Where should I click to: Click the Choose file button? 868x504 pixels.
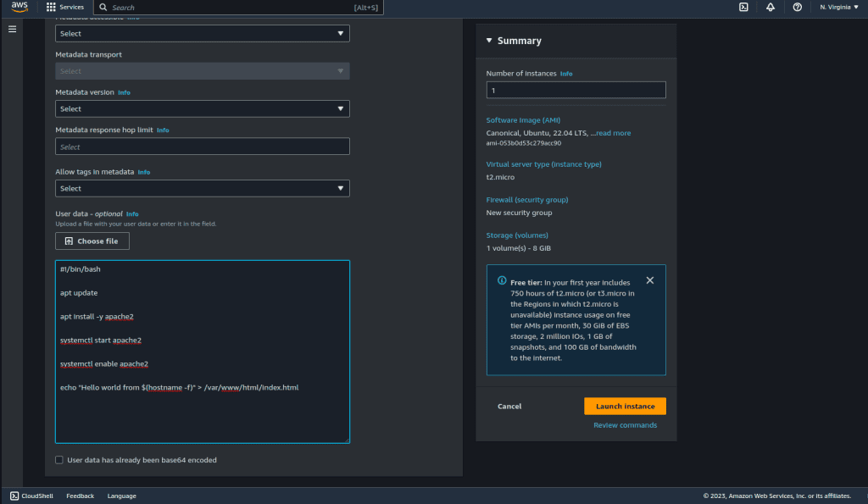click(92, 241)
